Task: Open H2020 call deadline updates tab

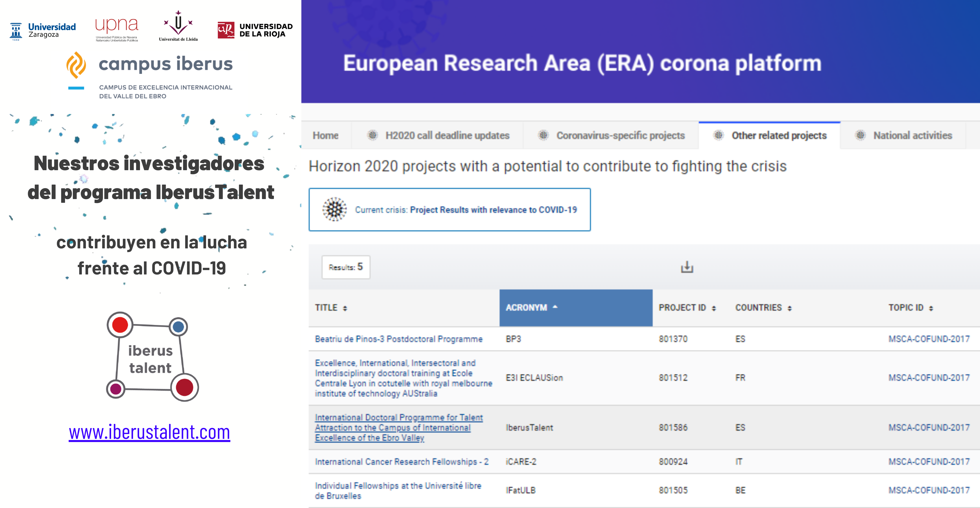Action: 438,136
